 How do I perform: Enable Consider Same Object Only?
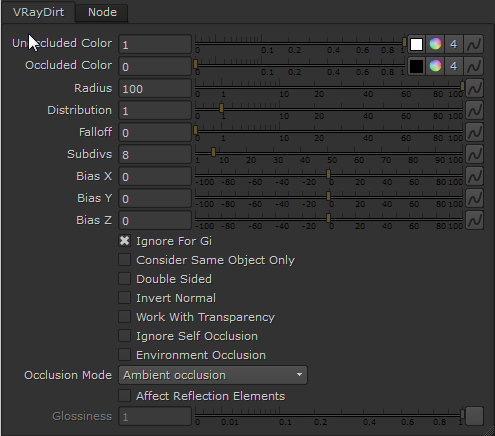125,260
